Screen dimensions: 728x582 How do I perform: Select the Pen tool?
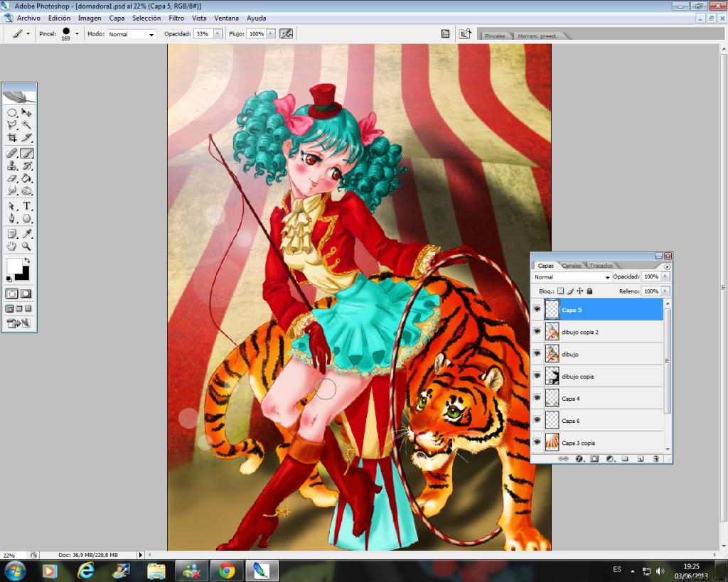click(x=12, y=219)
